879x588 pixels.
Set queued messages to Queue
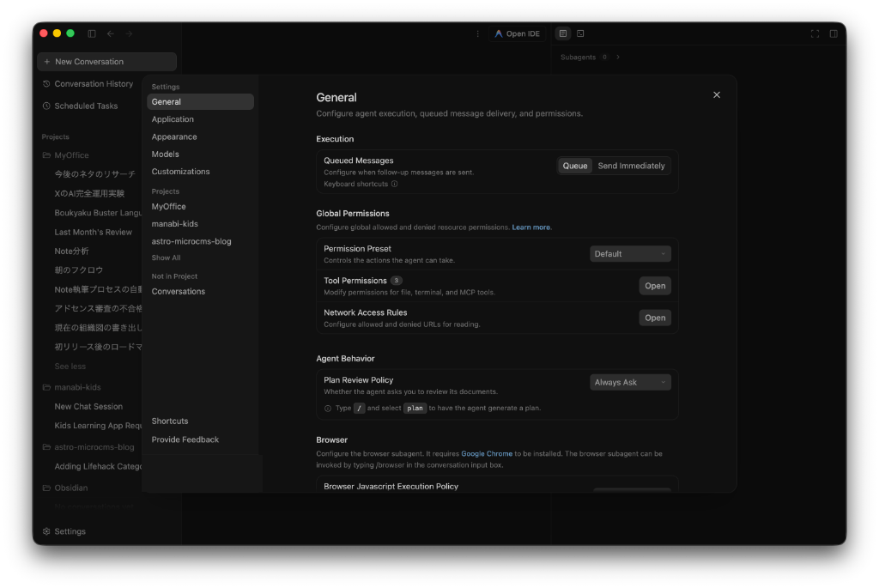pyautogui.click(x=575, y=166)
